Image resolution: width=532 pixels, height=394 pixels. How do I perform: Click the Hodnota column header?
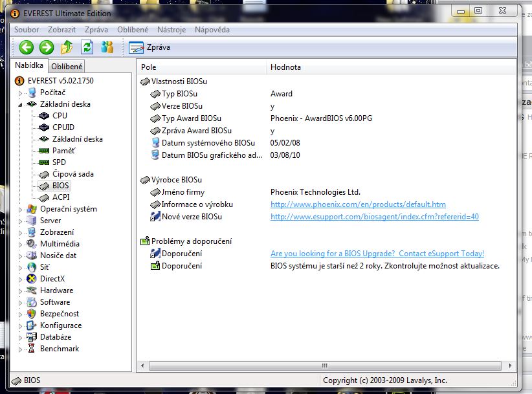click(391, 67)
